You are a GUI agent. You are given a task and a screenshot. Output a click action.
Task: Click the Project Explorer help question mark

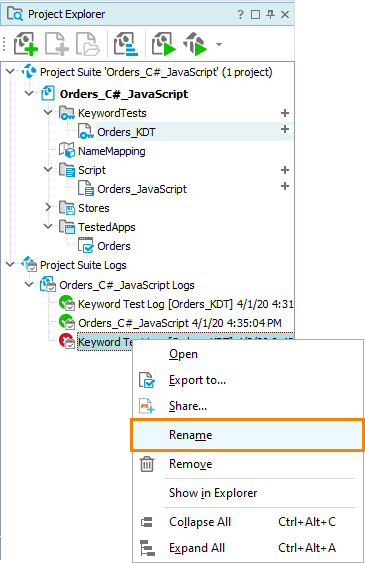click(240, 15)
